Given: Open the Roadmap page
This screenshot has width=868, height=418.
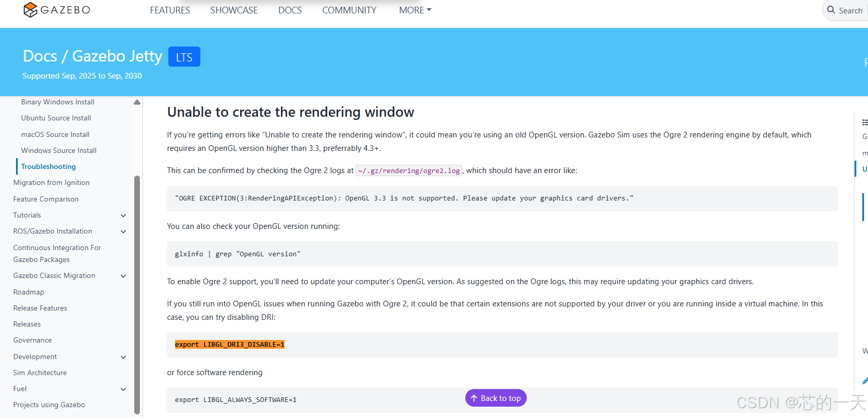Looking at the screenshot, I should (29, 292).
